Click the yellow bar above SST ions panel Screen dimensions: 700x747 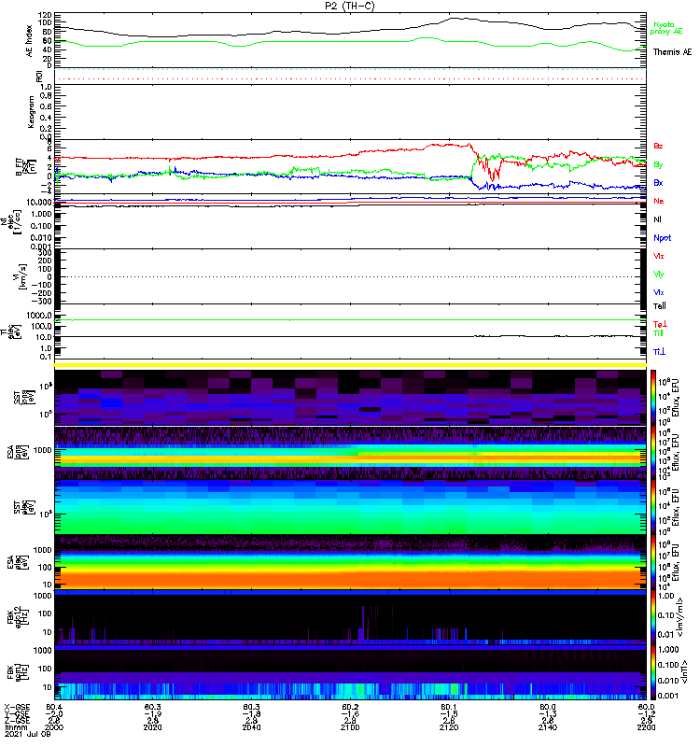[x=350, y=365]
